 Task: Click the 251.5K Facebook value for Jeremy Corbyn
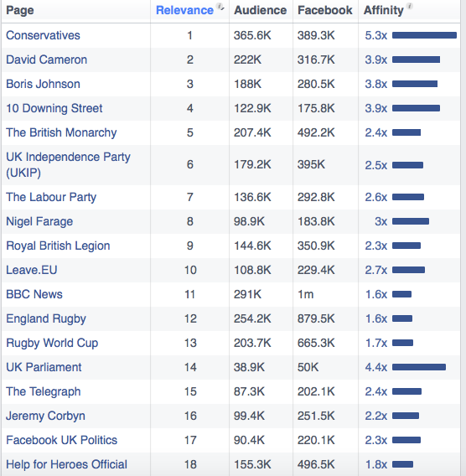(x=316, y=416)
